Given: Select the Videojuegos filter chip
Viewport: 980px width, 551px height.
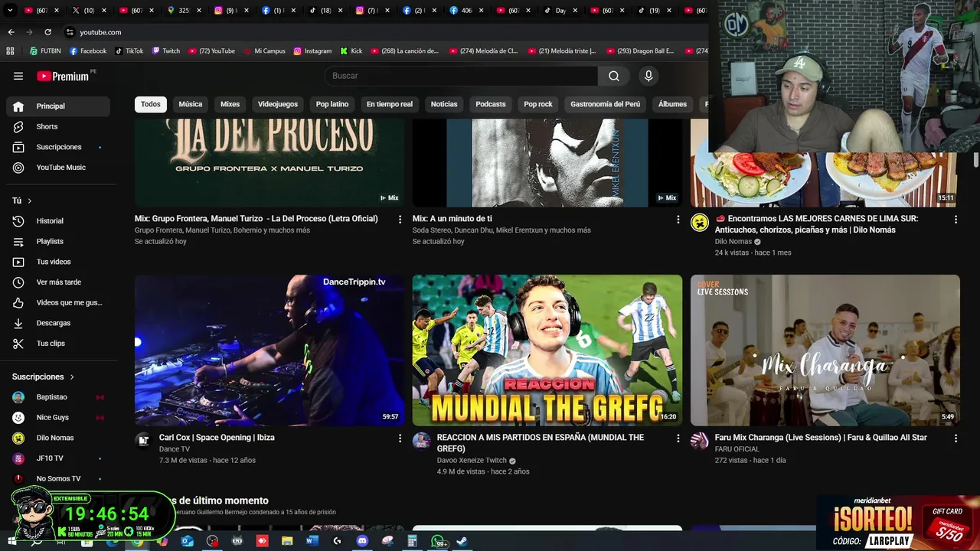Looking at the screenshot, I should 278,104.
